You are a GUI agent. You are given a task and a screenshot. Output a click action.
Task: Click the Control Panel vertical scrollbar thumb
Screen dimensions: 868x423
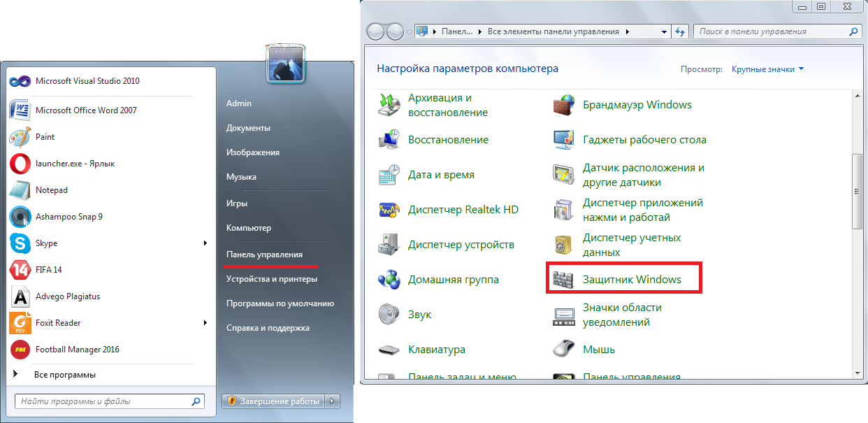pyautogui.click(x=858, y=191)
